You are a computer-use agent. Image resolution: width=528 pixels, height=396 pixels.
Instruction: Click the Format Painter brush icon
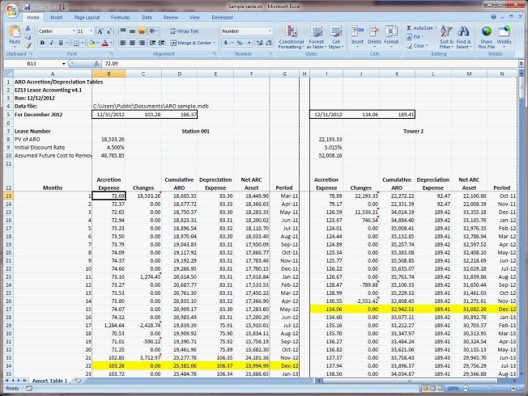[28, 45]
